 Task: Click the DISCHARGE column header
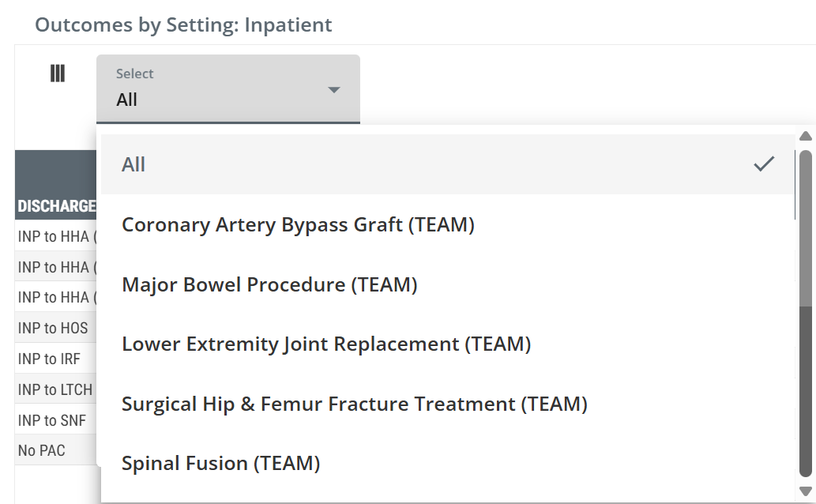pos(56,207)
